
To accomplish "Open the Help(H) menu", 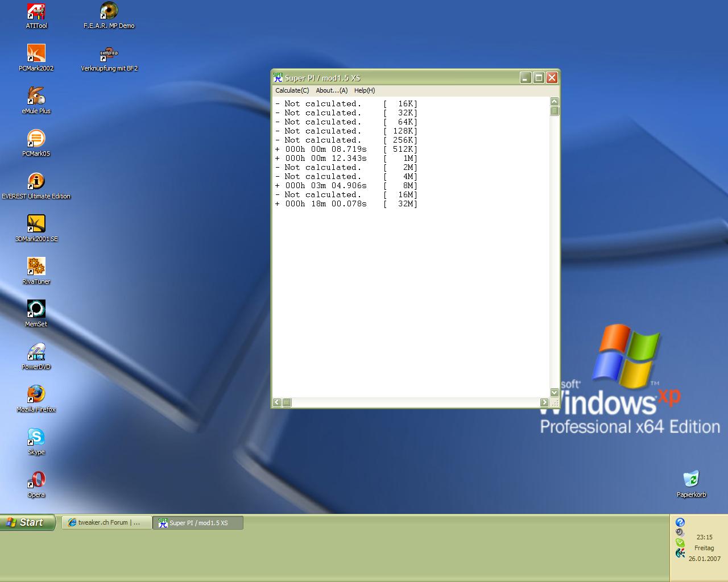I will [x=364, y=90].
